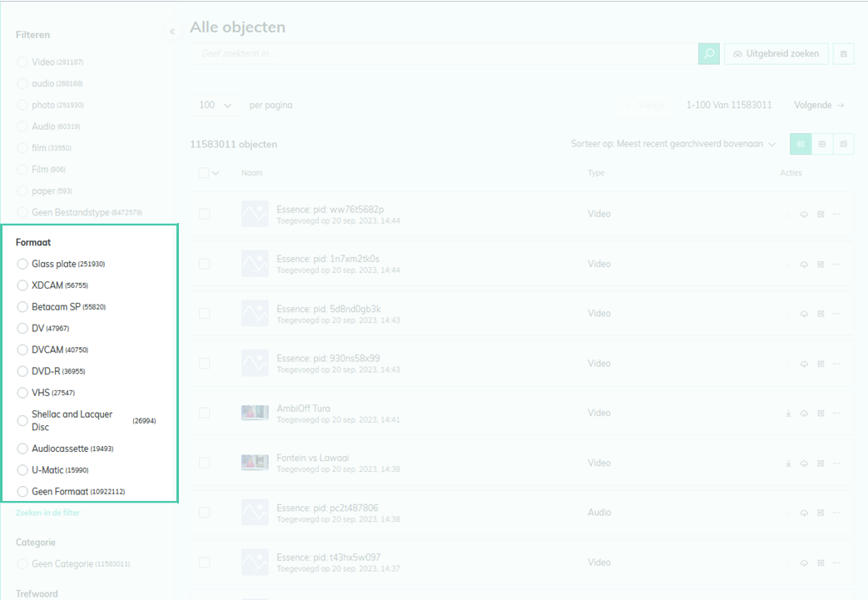Select the Geen Formaat filter option
The height and width of the screenshot is (600, 868).
pos(22,492)
